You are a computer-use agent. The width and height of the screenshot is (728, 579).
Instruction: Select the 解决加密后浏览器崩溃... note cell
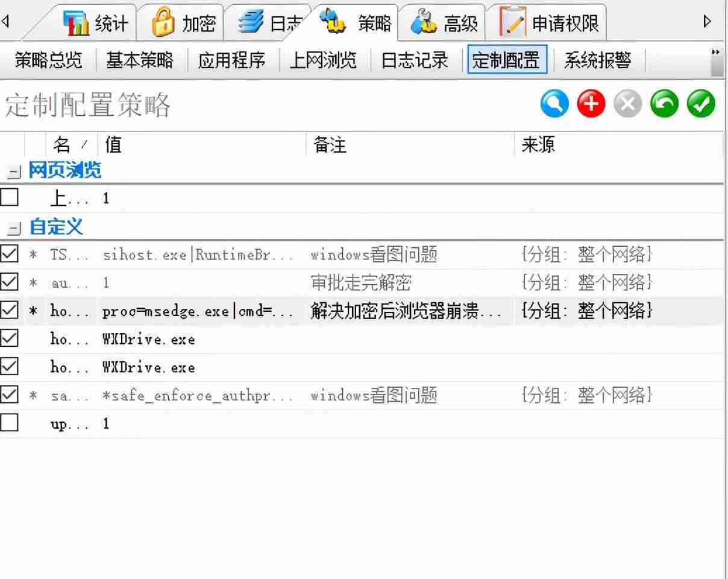407,311
